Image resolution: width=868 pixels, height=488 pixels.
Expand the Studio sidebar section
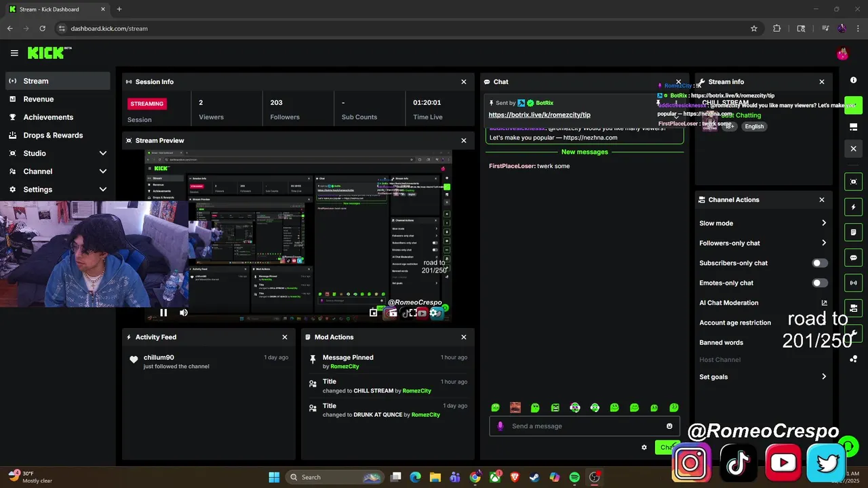(103, 153)
